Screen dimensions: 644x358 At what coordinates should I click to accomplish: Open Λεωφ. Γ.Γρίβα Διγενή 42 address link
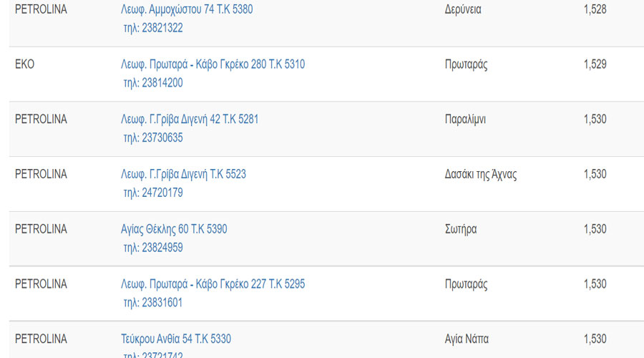pos(190,120)
